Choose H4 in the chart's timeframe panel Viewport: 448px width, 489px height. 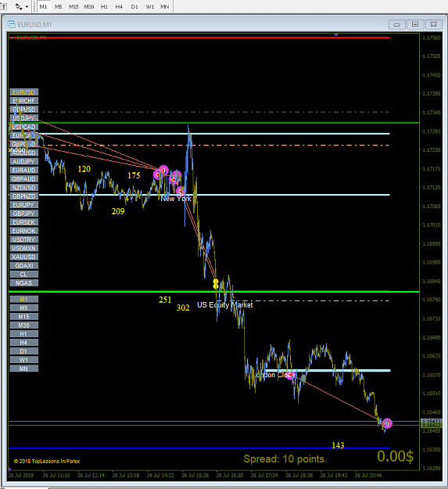24,343
